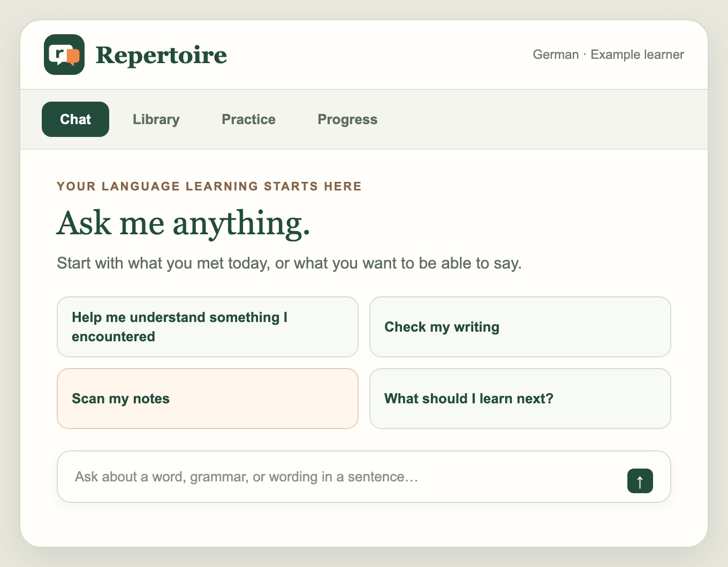The image size is (728, 567).
Task: View the Progress tab
Action: (348, 119)
